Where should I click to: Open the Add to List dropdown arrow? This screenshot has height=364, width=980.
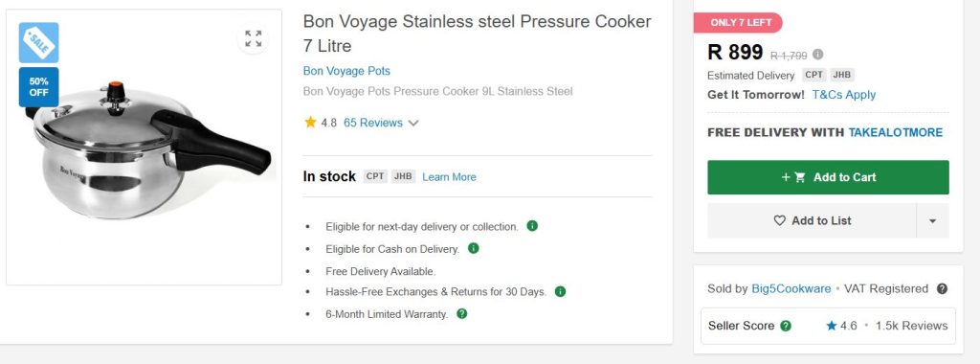click(932, 220)
